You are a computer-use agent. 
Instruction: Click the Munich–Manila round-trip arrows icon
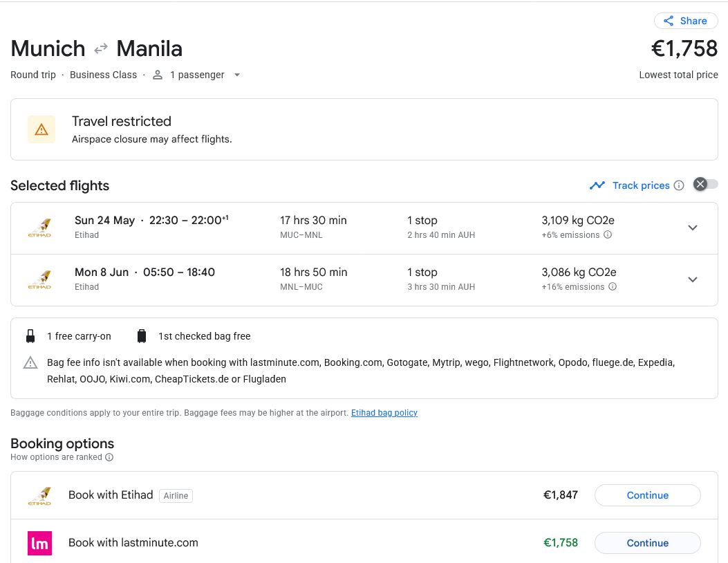coord(101,48)
